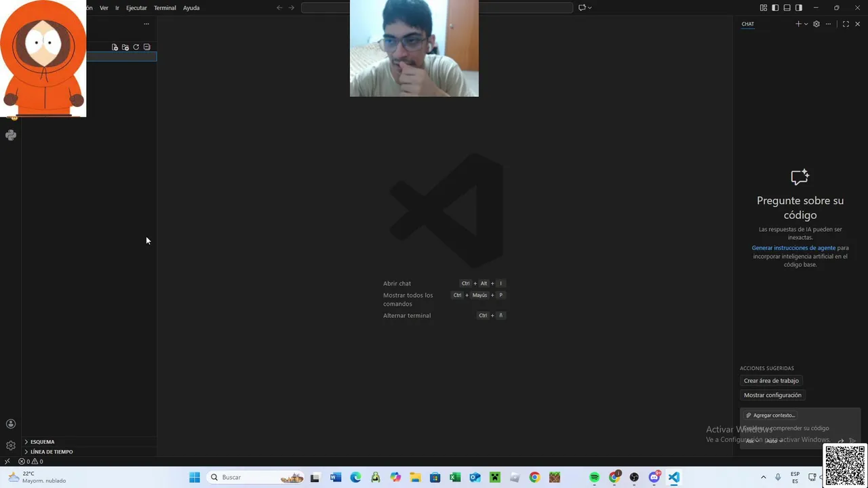Screen dimensions: 868x488
Task: Open Excel from the taskbar
Action: click(x=455, y=477)
